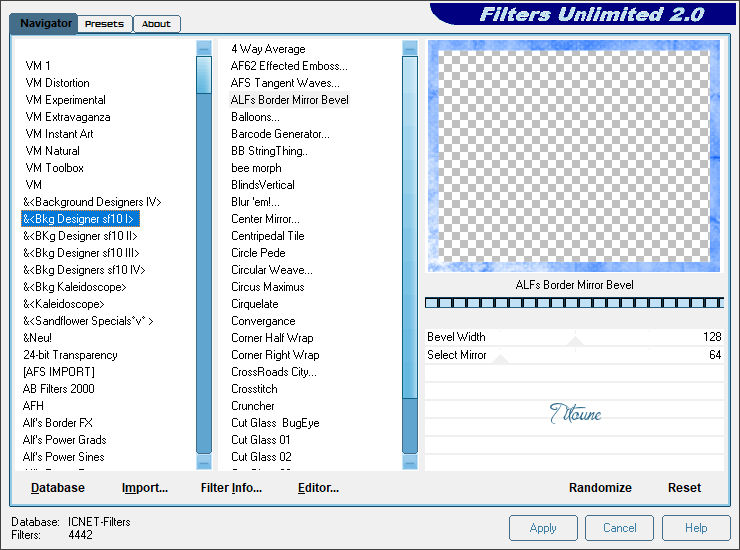740x550 pixels.
Task: Select Alf's Power Grads category
Action: point(65,440)
